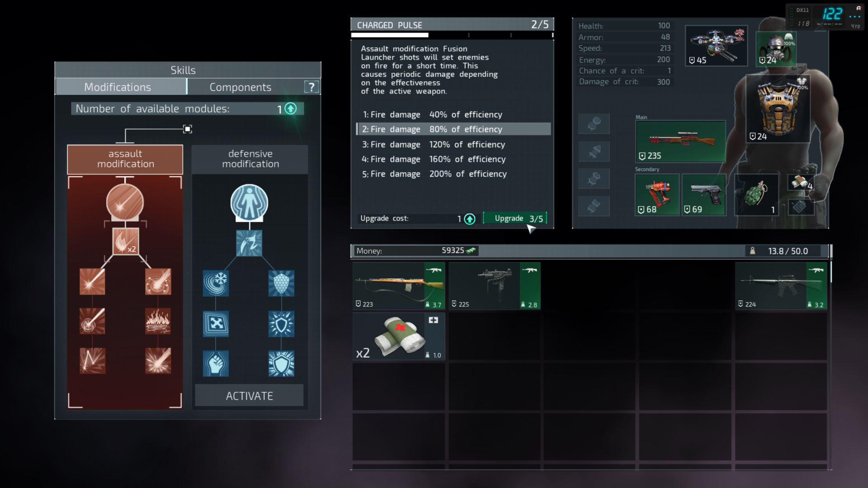This screenshot has height=488, width=868.
Task: Click the Upgrade 3/5 button
Action: point(515,218)
